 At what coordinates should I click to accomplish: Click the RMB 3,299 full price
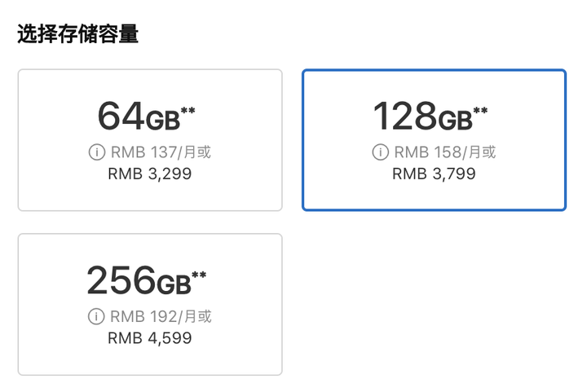(150, 174)
